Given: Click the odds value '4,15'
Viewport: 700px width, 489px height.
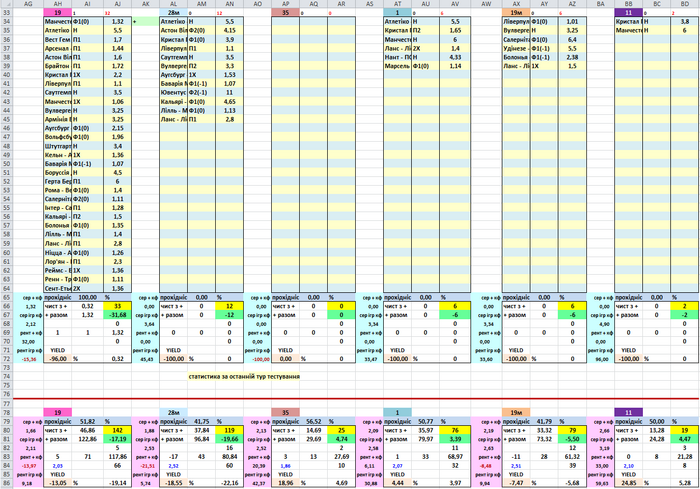Looking at the screenshot, I should 229,30.
